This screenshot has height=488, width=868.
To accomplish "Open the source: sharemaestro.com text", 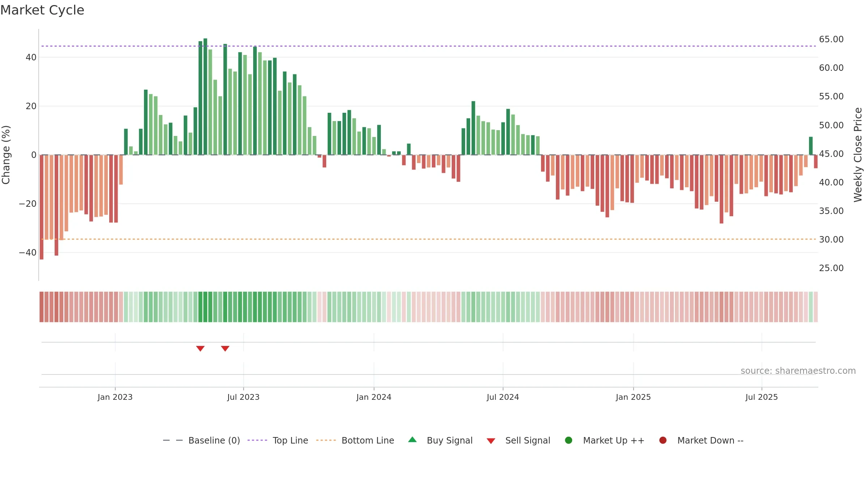I will point(798,371).
